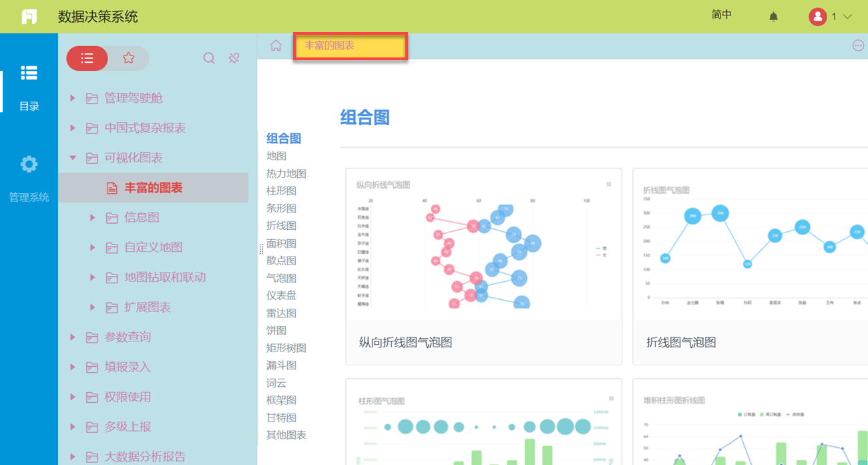The height and width of the screenshot is (465, 868).
Task: Expand the 填报录入 folder arrow
Action: click(73, 367)
